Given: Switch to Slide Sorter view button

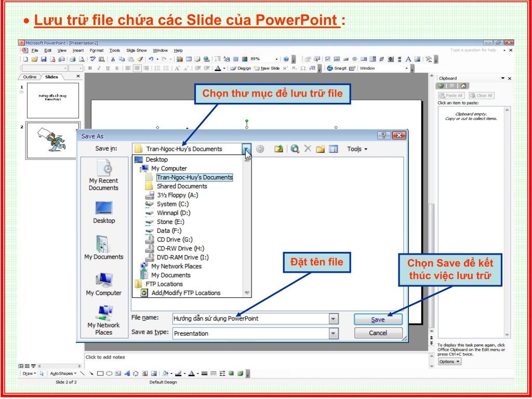Looking at the screenshot, I should (27, 366).
